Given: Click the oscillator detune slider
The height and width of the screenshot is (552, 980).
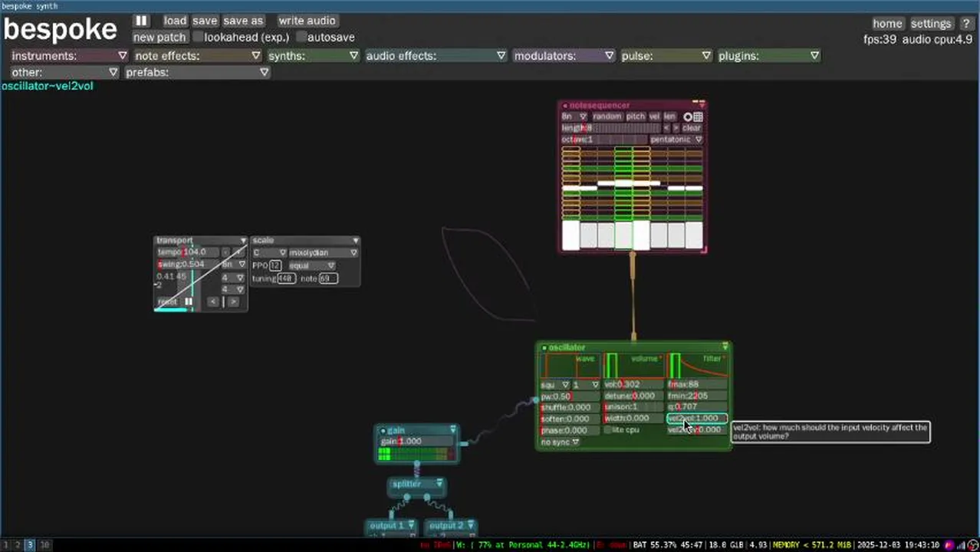Looking at the screenshot, I should [x=633, y=396].
